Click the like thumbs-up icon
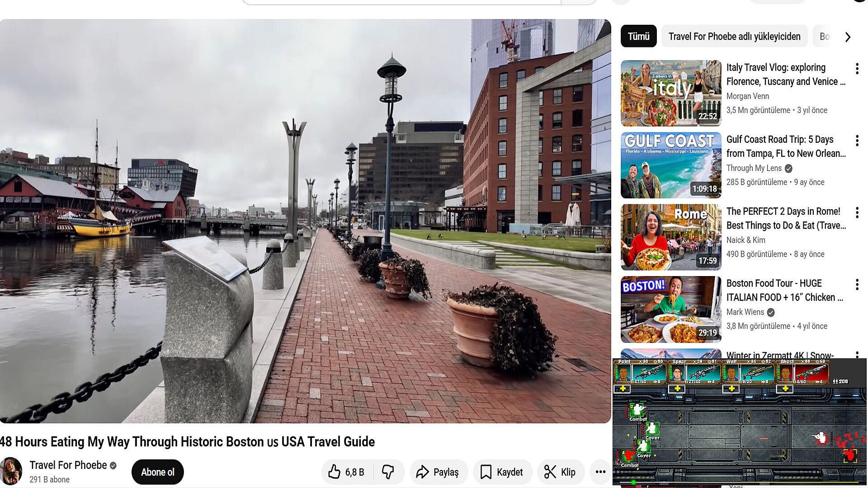Image resolution: width=868 pixels, height=488 pixels. [x=335, y=472]
